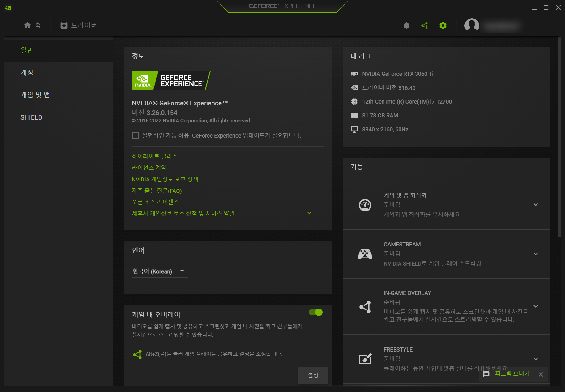565x392 pixels.
Task: Open the 오픈 소스 라이센스 link
Action: tap(155, 202)
